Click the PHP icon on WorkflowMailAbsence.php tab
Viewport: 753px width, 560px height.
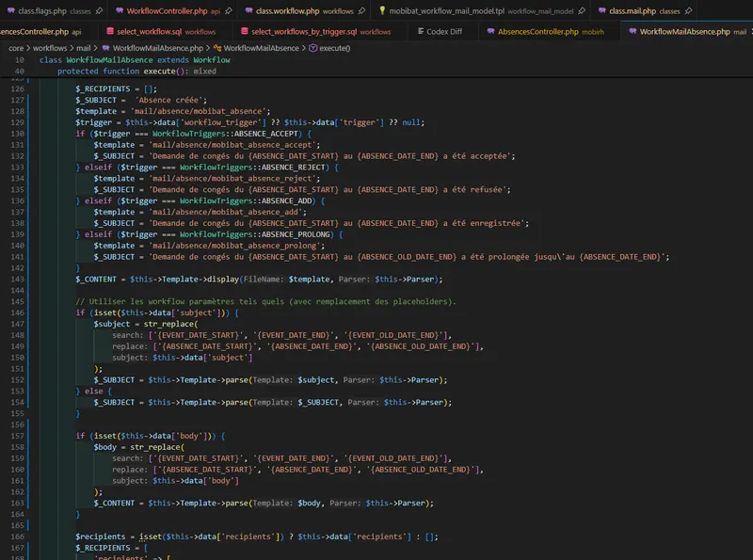[633, 31]
